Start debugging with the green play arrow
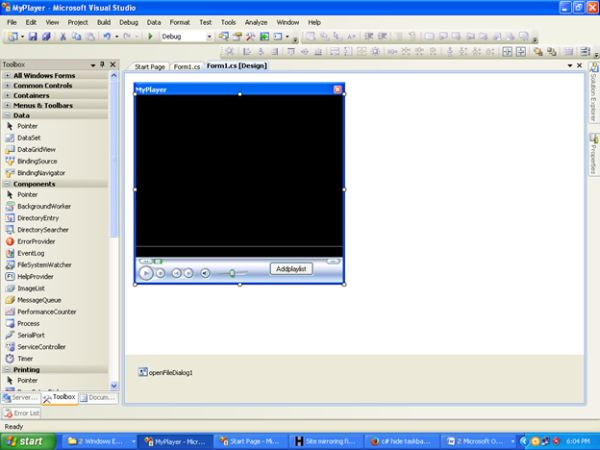This screenshot has width=600, height=450. (150, 36)
